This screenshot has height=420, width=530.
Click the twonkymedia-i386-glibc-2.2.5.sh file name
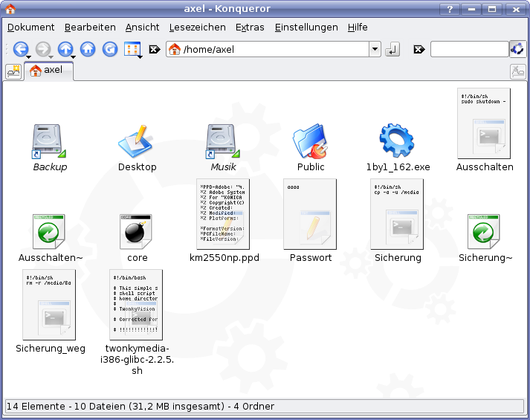pos(137,360)
